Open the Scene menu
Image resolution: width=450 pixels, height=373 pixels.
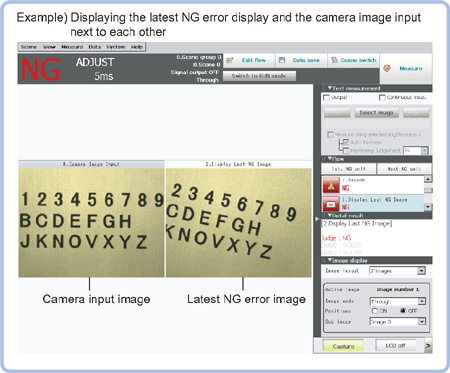click(x=29, y=47)
